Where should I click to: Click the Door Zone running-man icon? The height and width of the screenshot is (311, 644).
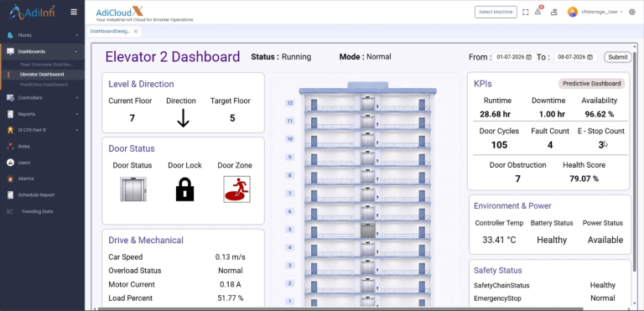[x=237, y=189]
